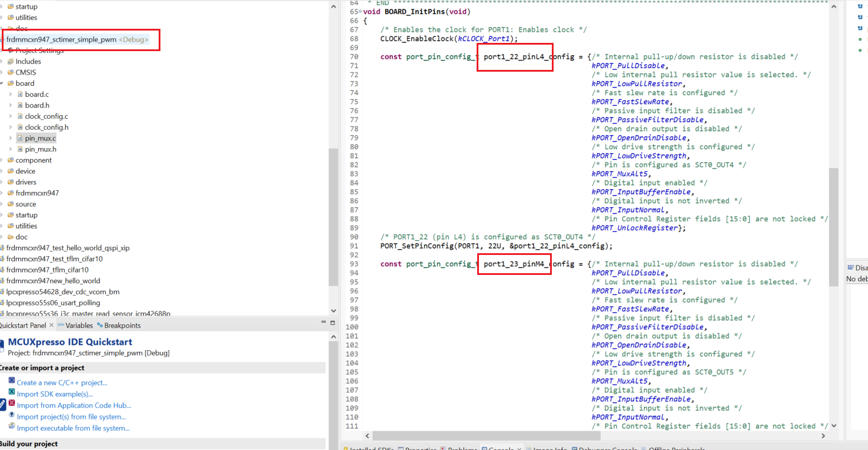Screen dimensions: 868x450
Task: Click the Import project(s) from file system icon
Action: (11, 415)
